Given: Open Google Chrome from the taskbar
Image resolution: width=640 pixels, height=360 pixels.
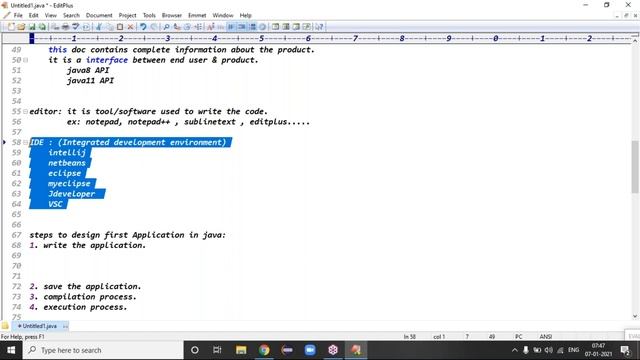Looking at the screenshot, I should (x=264, y=350).
